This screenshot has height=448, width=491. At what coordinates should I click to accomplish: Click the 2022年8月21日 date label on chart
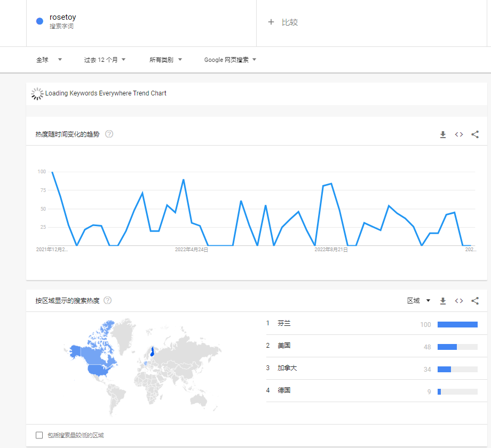point(331,250)
